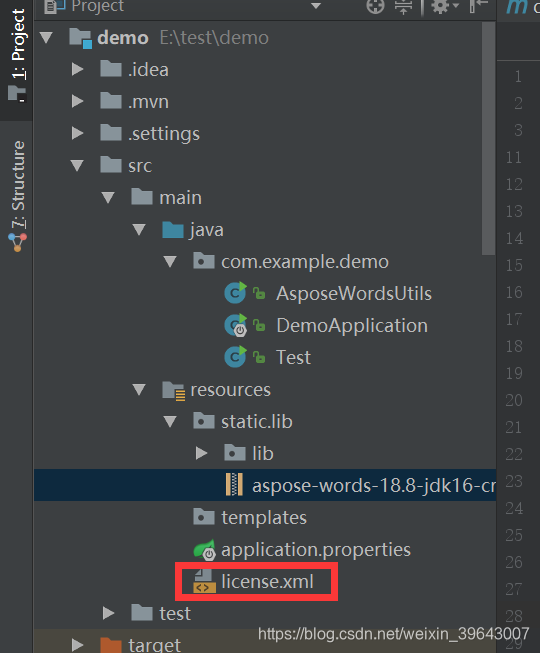Viewport: 540px width, 653px height.
Task: Click the DemoApplication Spring Boot class icon
Action: (236, 325)
